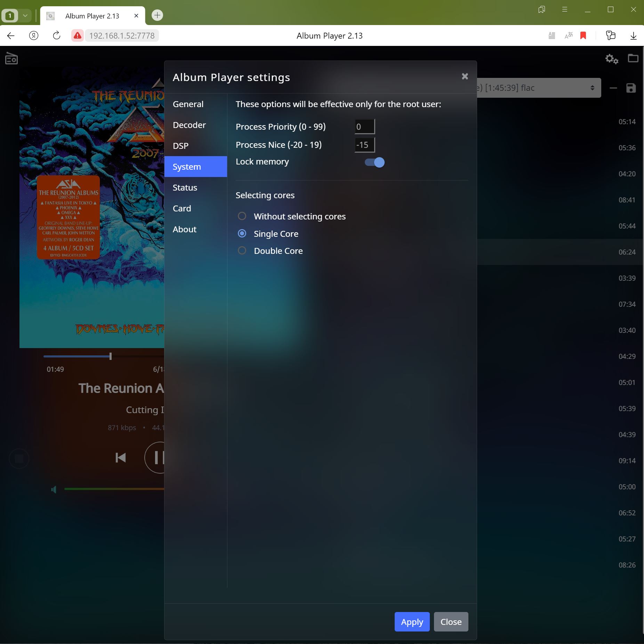Image resolution: width=644 pixels, height=644 pixels.
Task: Open settings via the gears icon
Action: pyautogui.click(x=611, y=59)
